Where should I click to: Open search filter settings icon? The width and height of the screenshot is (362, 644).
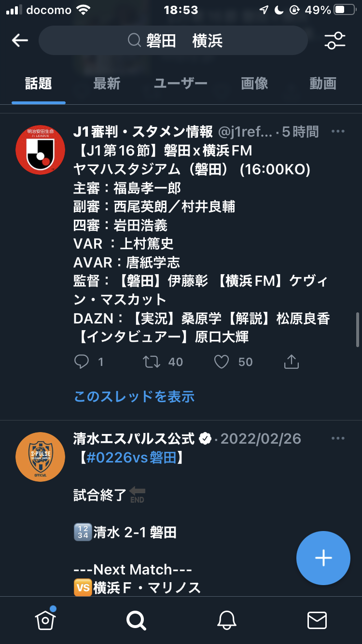[x=335, y=41]
